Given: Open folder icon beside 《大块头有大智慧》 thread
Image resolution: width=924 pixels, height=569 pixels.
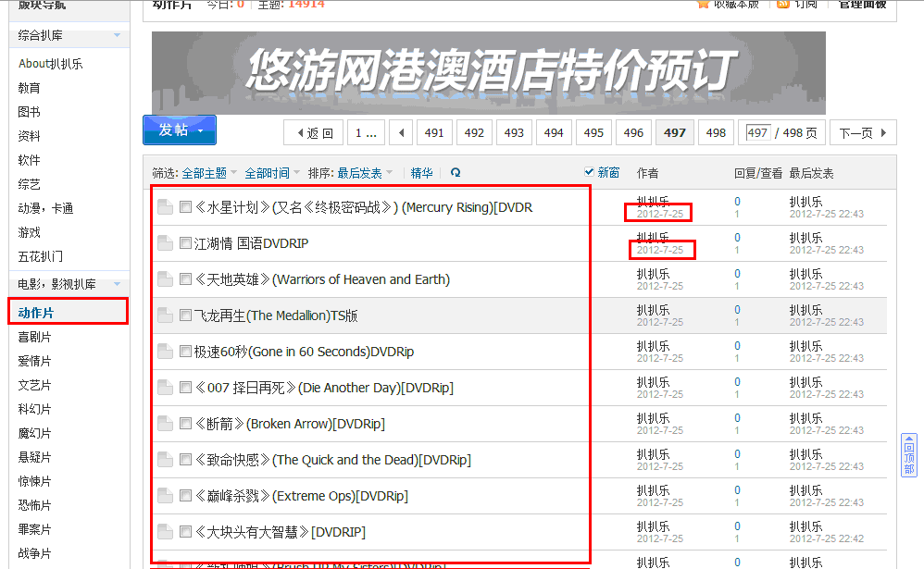Looking at the screenshot, I should point(165,532).
